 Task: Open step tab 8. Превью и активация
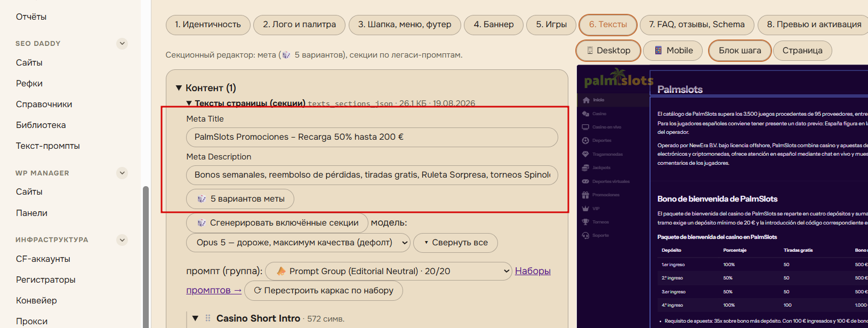[814, 25]
